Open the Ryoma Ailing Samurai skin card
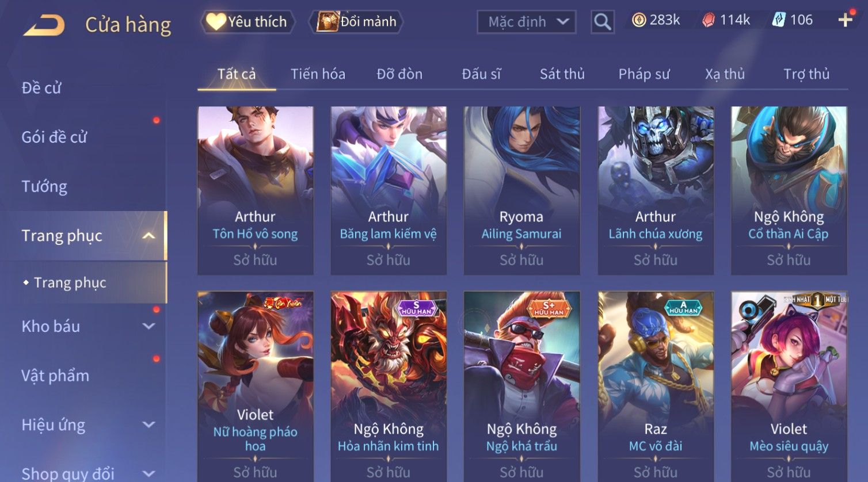This screenshot has height=482, width=868. [521, 190]
